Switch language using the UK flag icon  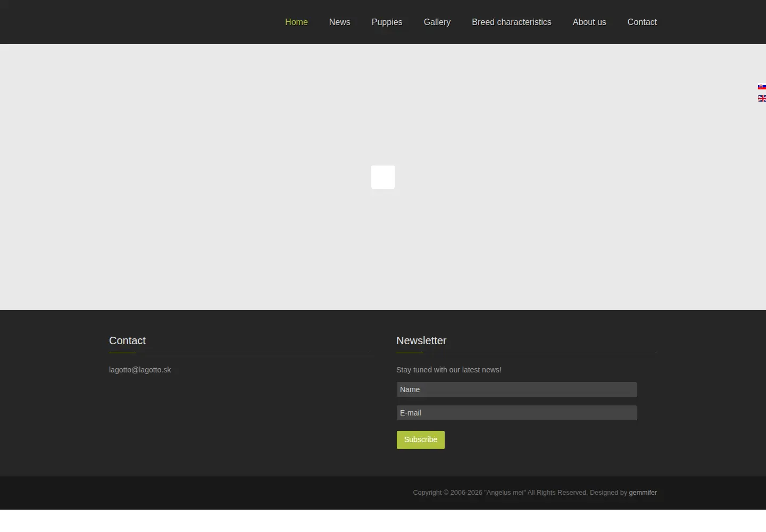(762, 98)
